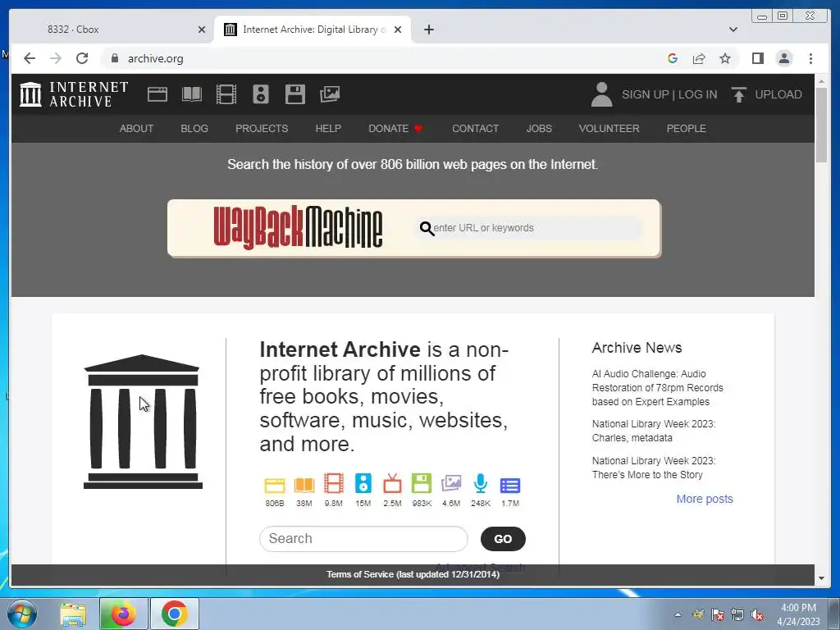Screen dimensions: 840x630
Task: Open Chrome's three-dot menu
Action: pyautogui.click(x=810, y=58)
